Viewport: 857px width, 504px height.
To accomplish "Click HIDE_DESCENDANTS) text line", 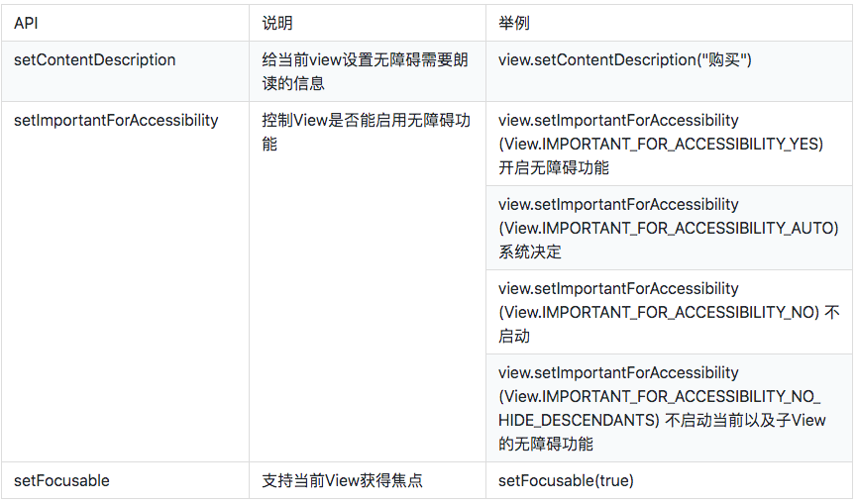I will point(579,420).
